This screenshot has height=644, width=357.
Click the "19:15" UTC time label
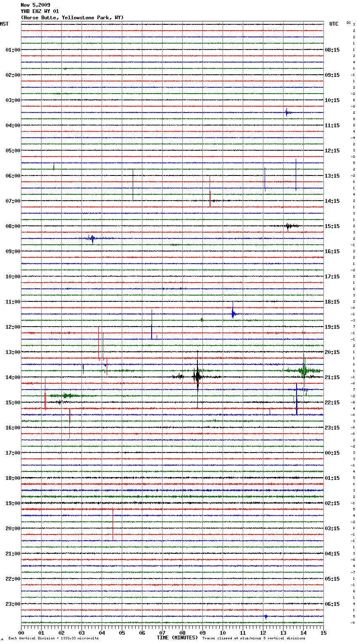coord(332,327)
